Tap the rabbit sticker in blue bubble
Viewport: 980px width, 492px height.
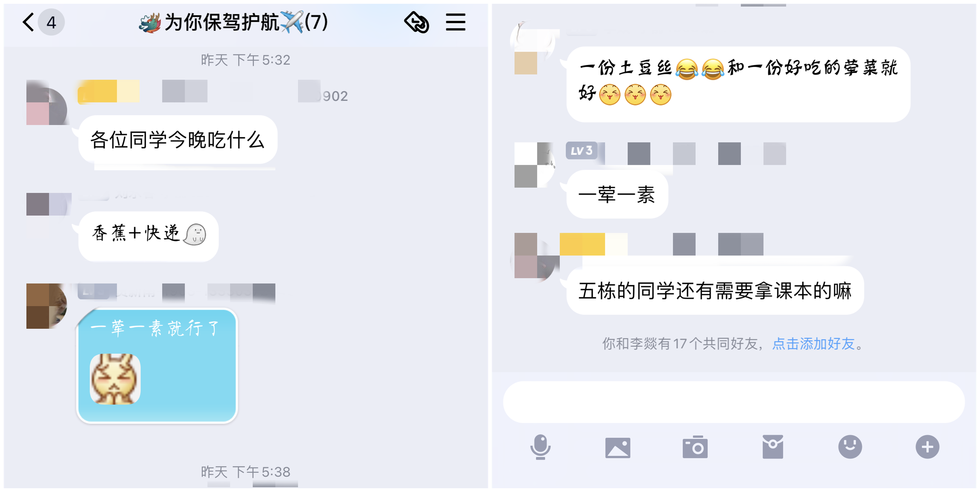115,379
